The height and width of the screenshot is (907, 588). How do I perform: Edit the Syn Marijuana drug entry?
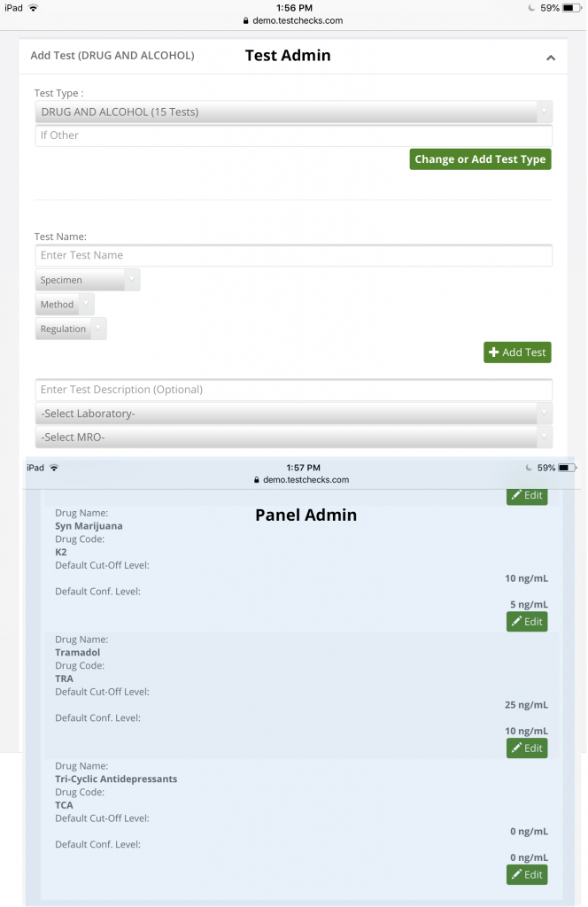click(527, 622)
